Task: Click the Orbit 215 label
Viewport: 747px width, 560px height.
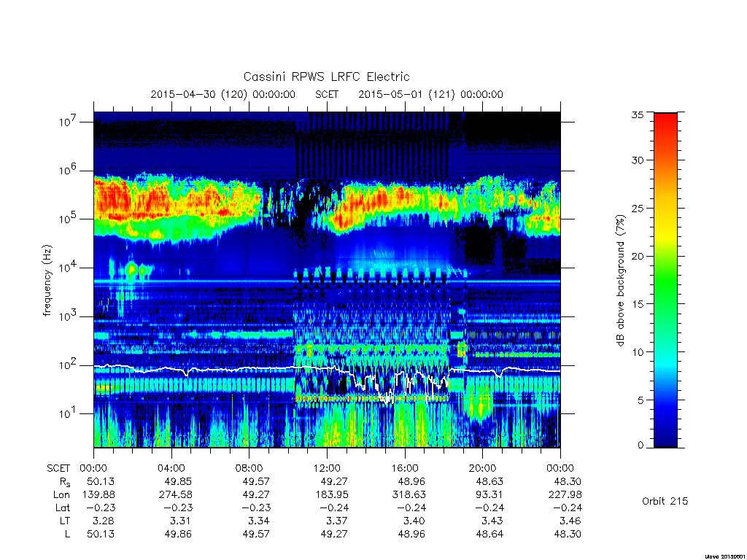Action: [665, 501]
